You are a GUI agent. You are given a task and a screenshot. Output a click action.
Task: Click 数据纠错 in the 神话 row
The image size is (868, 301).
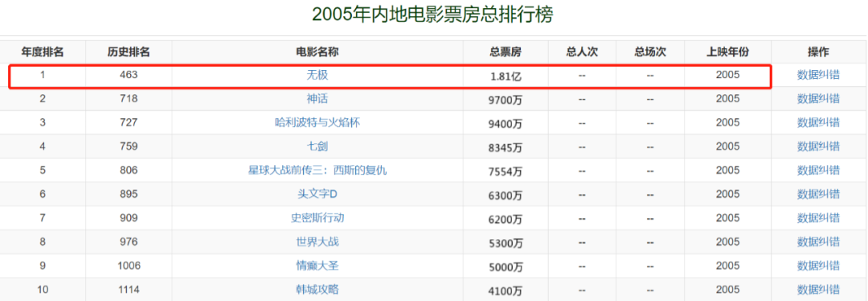818,99
